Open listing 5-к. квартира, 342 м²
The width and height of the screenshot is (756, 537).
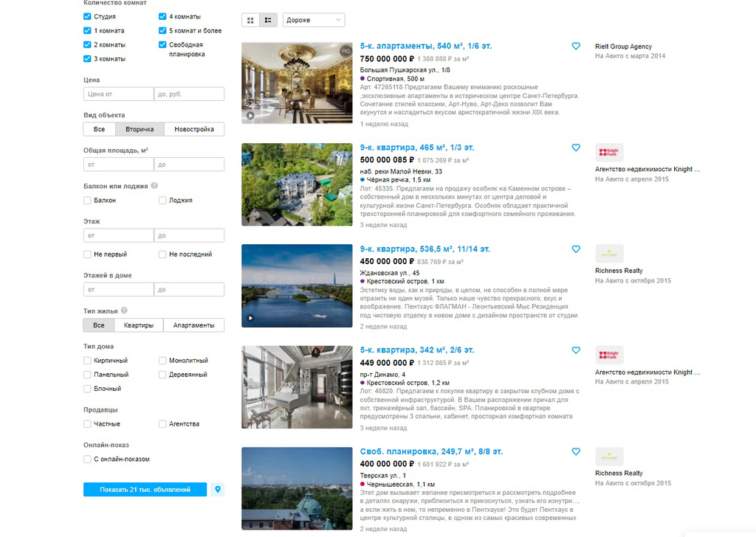(417, 350)
